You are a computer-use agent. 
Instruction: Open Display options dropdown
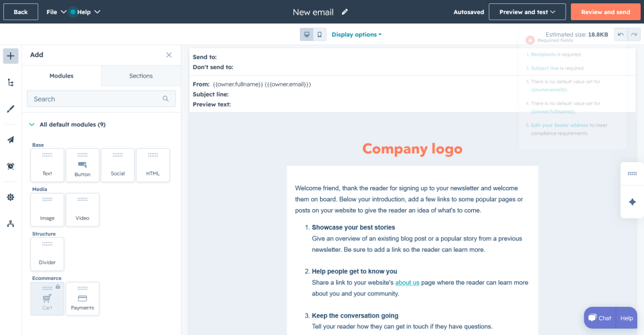357,35
